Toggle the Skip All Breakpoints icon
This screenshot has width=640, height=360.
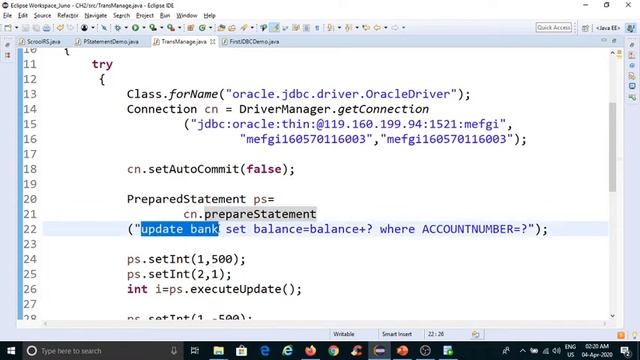click(x=104, y=28)
